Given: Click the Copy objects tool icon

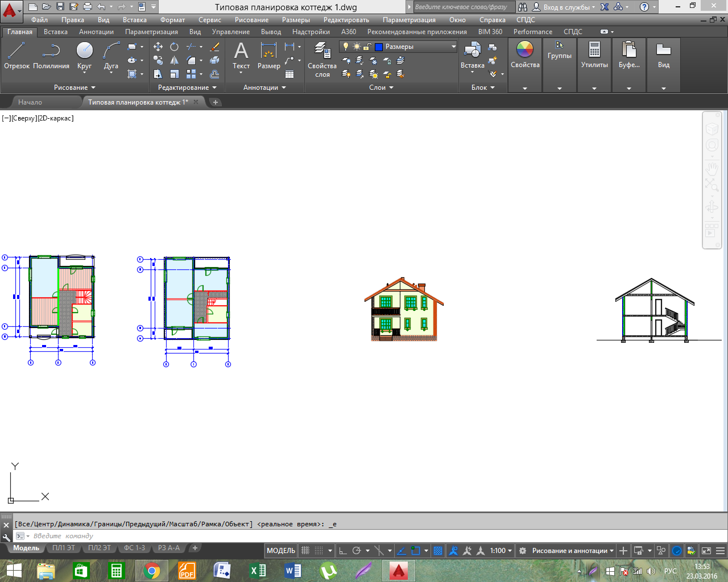Looking at the screenshot, I should [158, 60].
